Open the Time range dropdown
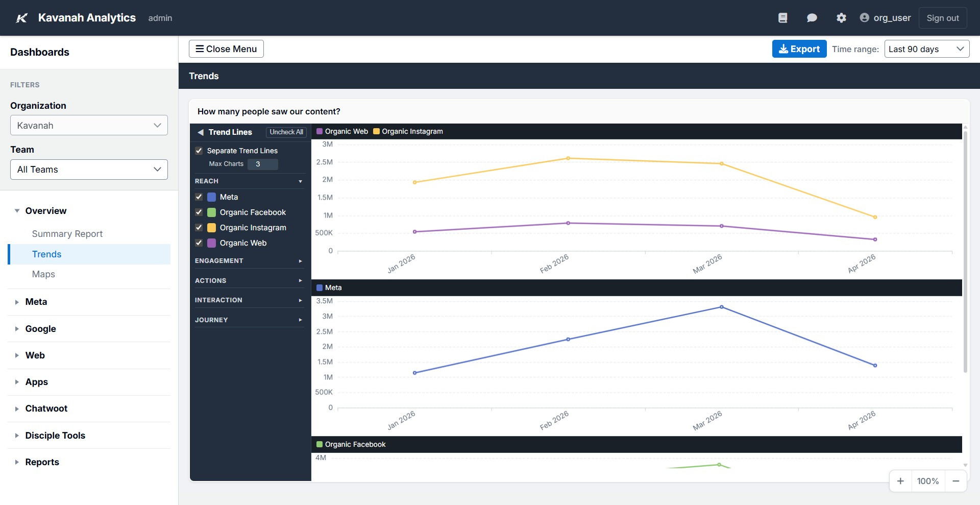The height and width of the screenshot is (505, 980). 926,49
